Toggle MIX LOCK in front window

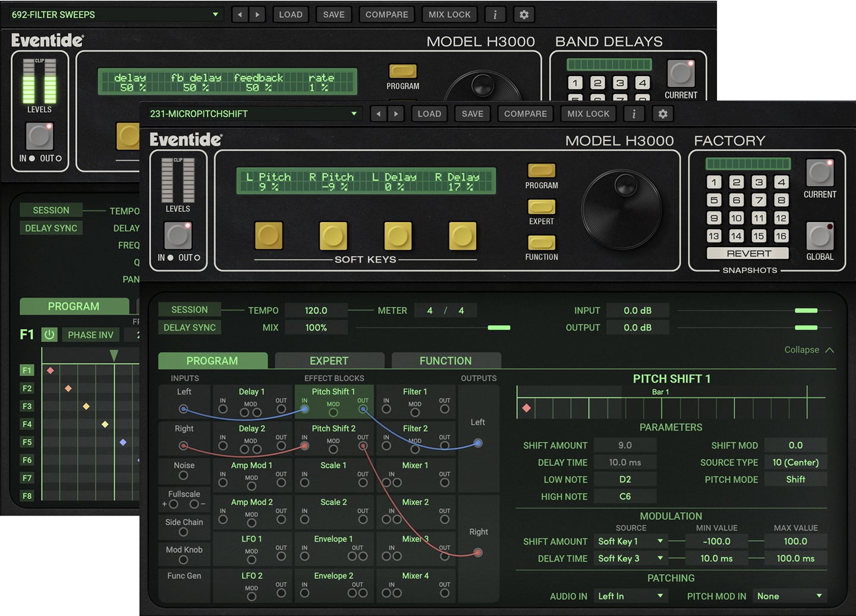click(x=588, y=113)
